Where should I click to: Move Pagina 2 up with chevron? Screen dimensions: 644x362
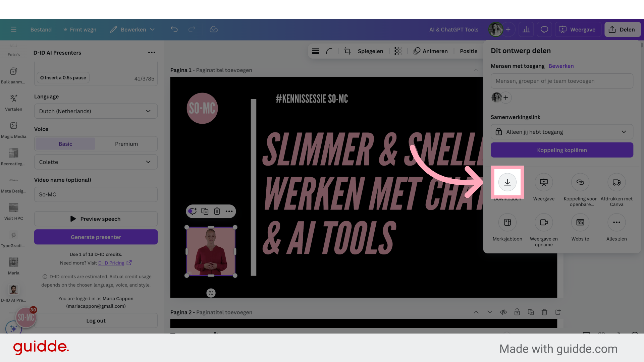coord(476,312)
